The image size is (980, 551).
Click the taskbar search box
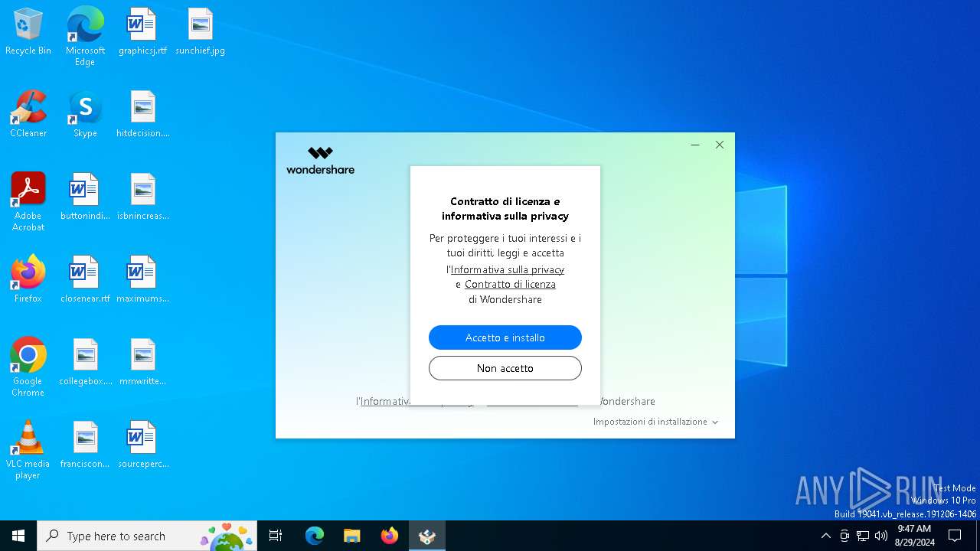tap(147, 536)
